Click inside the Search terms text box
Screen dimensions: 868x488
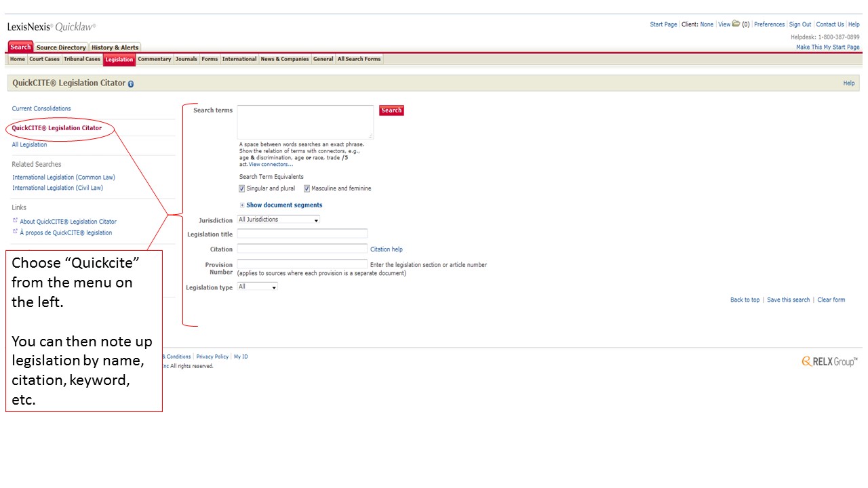tap(305, 122)
